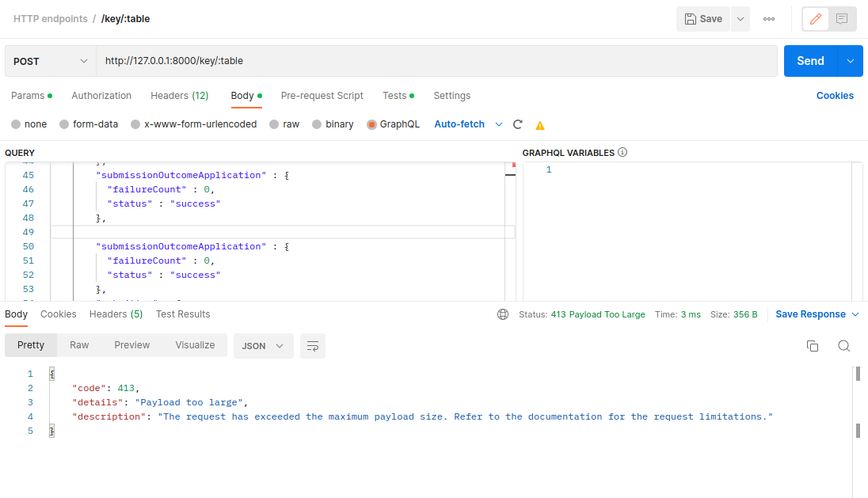The image size is (868, 498).
Task: Expand the Save Response dropdown chevron
Action: (x=855, y=314)
